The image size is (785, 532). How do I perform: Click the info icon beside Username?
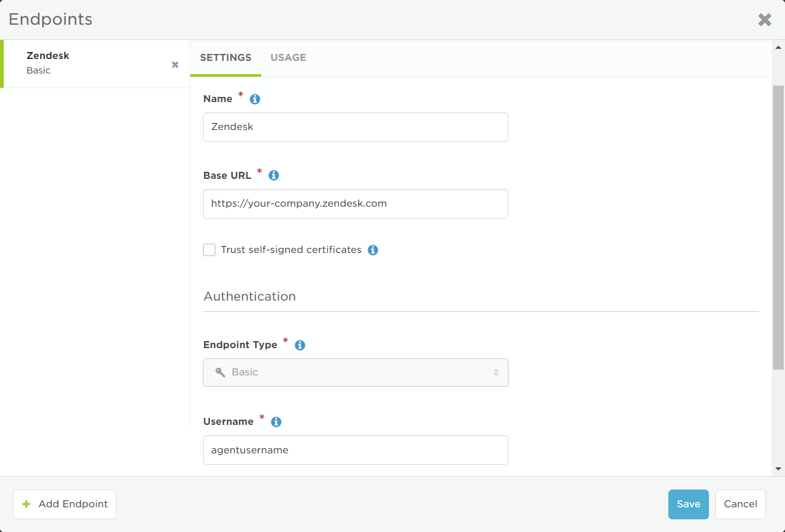(276, 421)
